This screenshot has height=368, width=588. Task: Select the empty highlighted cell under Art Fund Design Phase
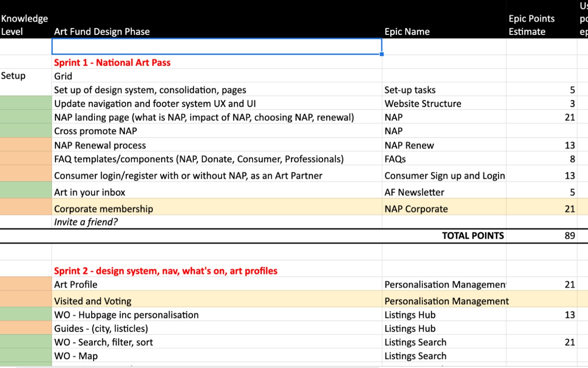pos(217,46)
